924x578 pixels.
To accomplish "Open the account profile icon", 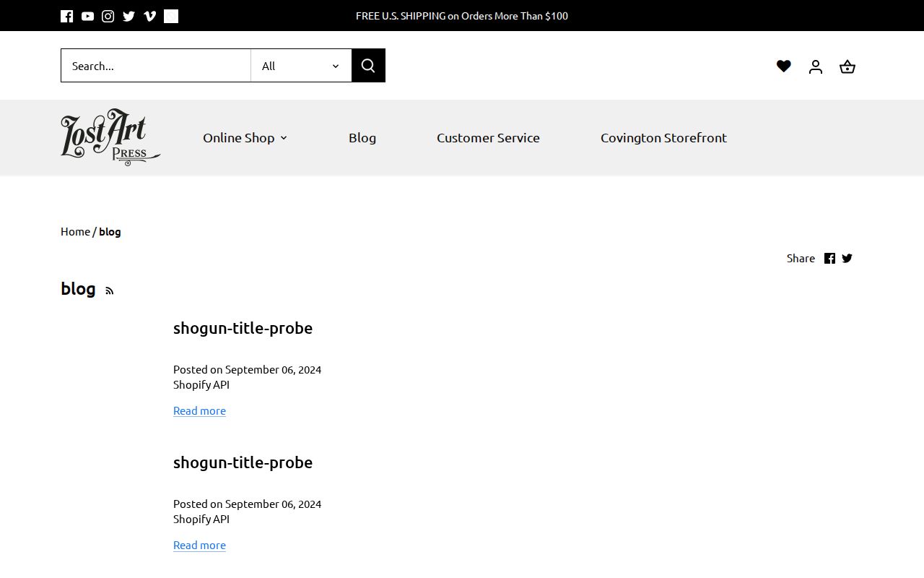I will (x=815, y=66).
